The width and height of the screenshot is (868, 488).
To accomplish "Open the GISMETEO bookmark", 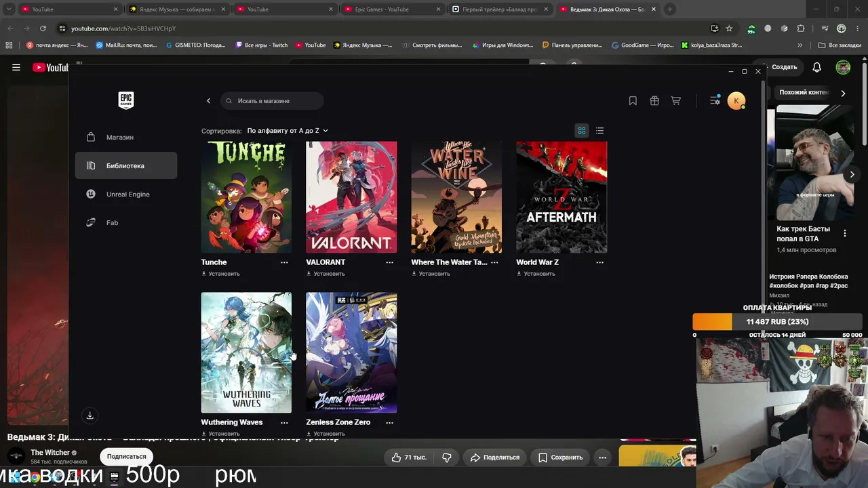I will click(x=195, y=45).
